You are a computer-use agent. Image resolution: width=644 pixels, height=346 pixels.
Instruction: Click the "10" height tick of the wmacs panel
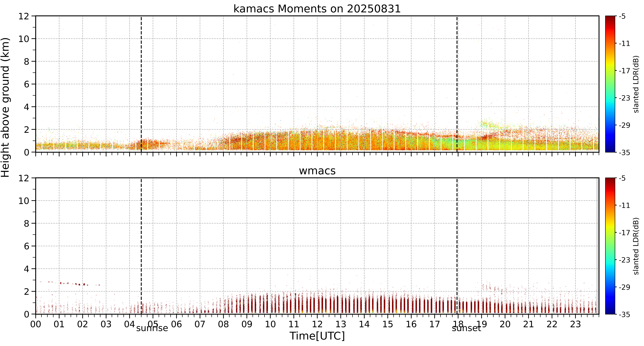click(x=24, y=201)
